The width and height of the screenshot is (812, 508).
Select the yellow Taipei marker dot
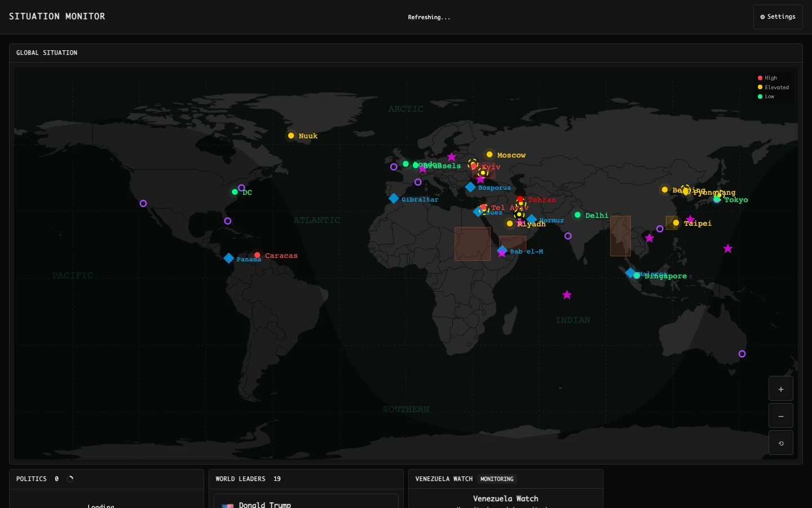click(676, 223)
